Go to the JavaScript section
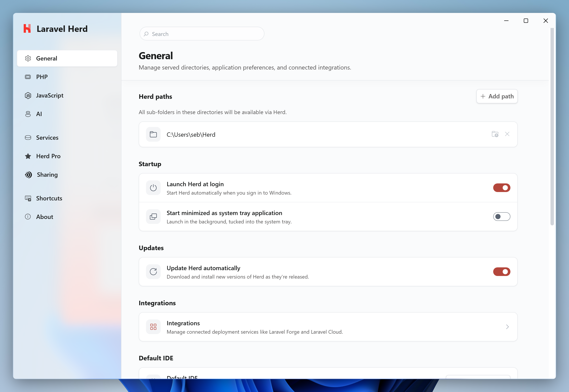This screenshot has height=392, width=569. pos(67,96)
